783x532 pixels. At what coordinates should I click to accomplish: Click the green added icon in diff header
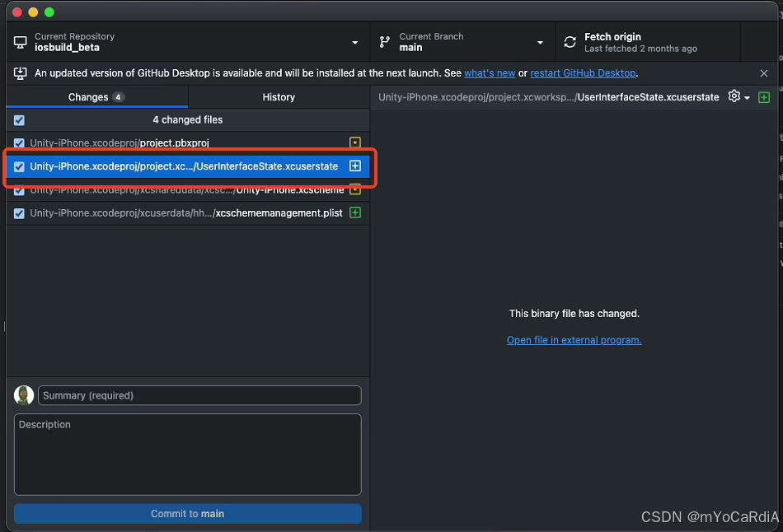[x=764, y=97]
